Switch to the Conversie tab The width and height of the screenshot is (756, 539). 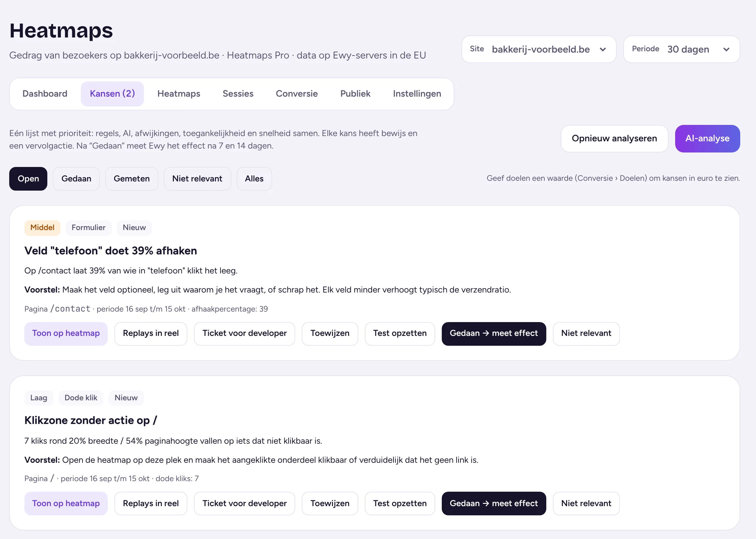click(x=297, y=94)
